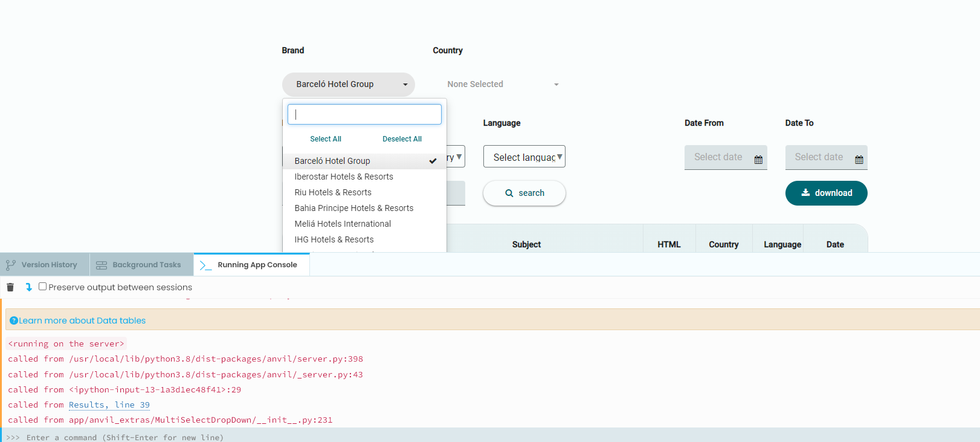Click the Brand field label
Screen dimensions: 980x442
click(293, 50)
